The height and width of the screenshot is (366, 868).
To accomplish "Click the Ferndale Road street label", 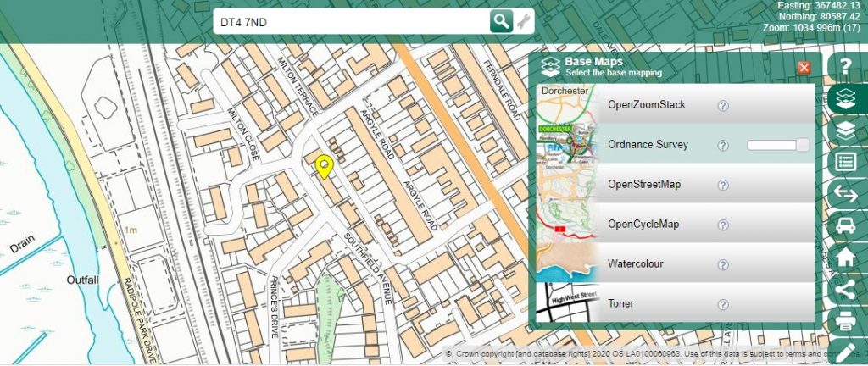I will point(503,90).
